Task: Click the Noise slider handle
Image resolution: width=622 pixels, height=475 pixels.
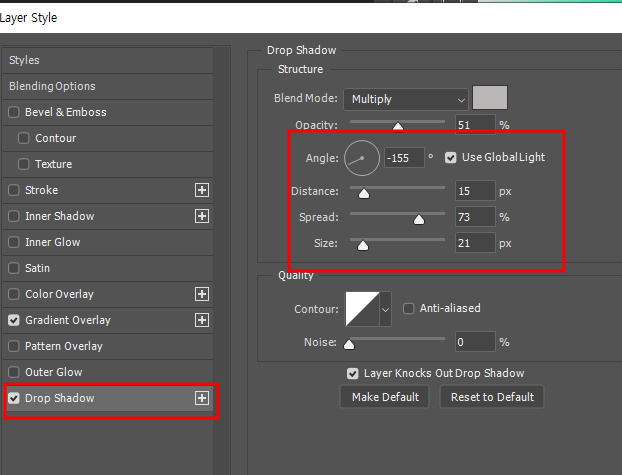Action: pos(349,344)
